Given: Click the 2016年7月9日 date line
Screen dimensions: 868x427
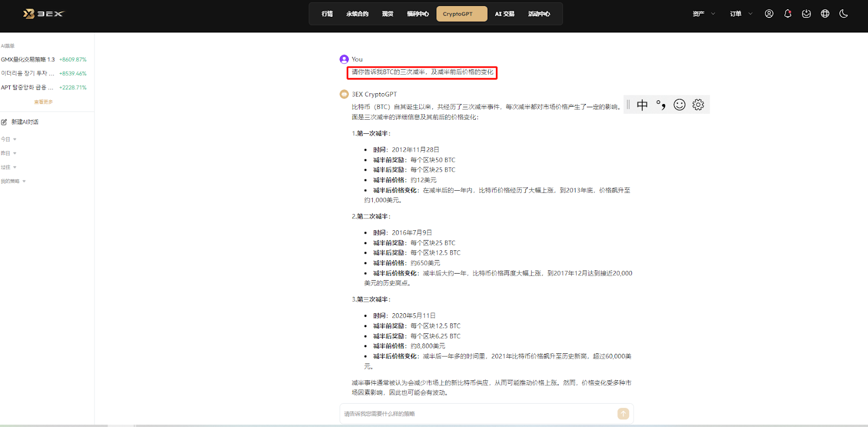Looking at the screenshot, I should pos(403,232).
